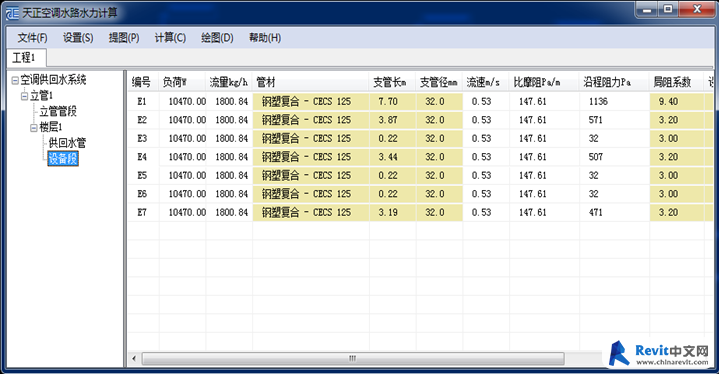Edit E1 local resistance coefficient 9.40
This screenshot has width=719, height=374.
(676, 102)
